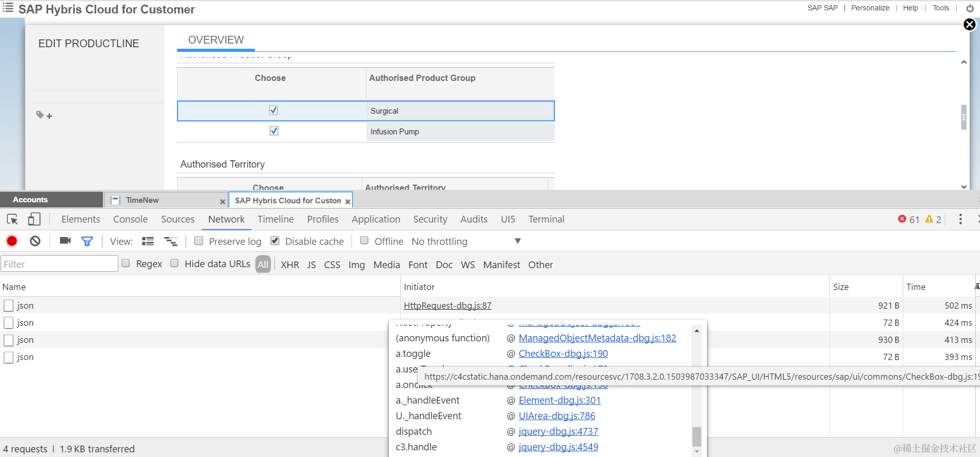Screen dimensions: 980x457
Task: Click the capture screenshots camera icon
Action: coord(65,241)
